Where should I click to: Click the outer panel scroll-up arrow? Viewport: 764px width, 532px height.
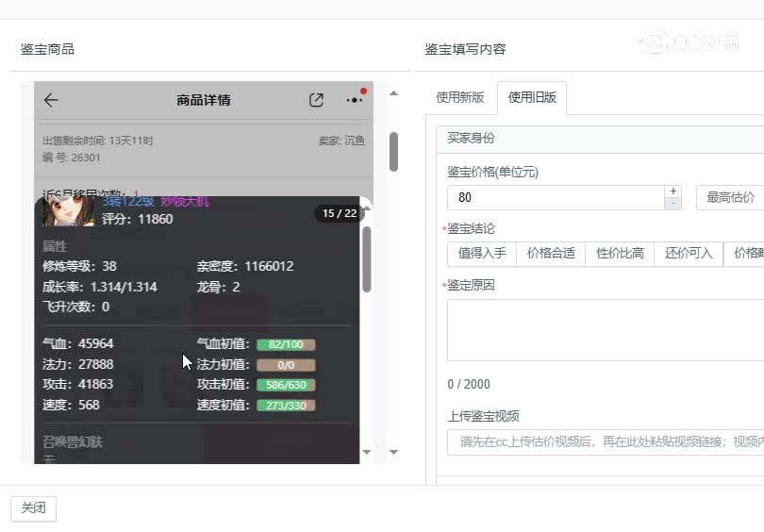click(393, 93)
